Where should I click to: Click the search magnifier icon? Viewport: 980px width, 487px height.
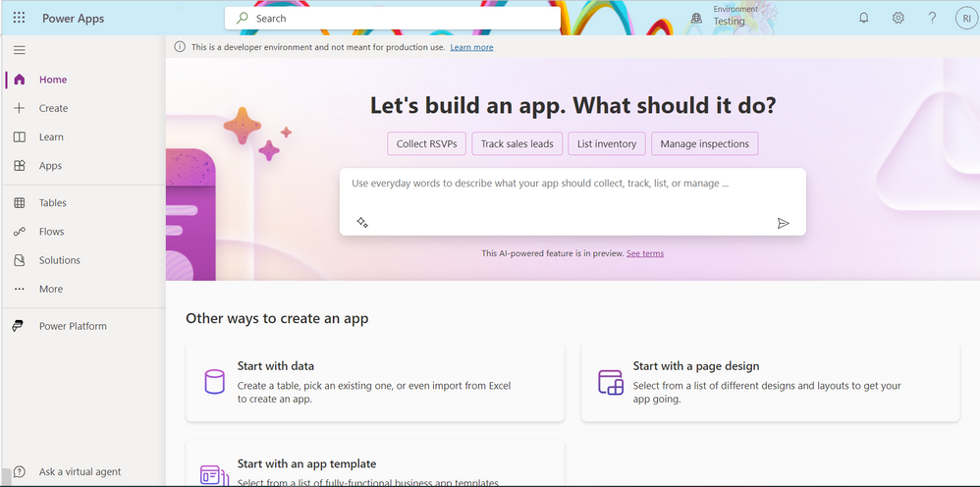pos(243,18)
